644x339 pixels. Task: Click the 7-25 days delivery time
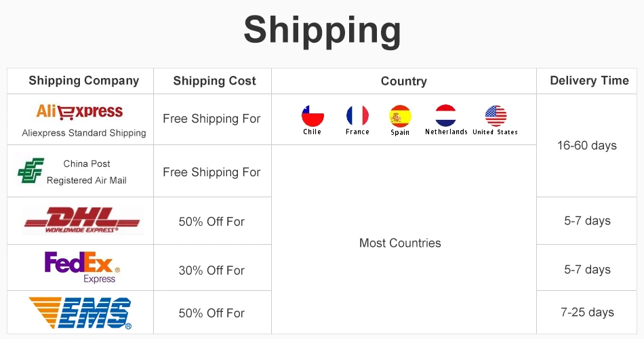click(x=588, y=313)
